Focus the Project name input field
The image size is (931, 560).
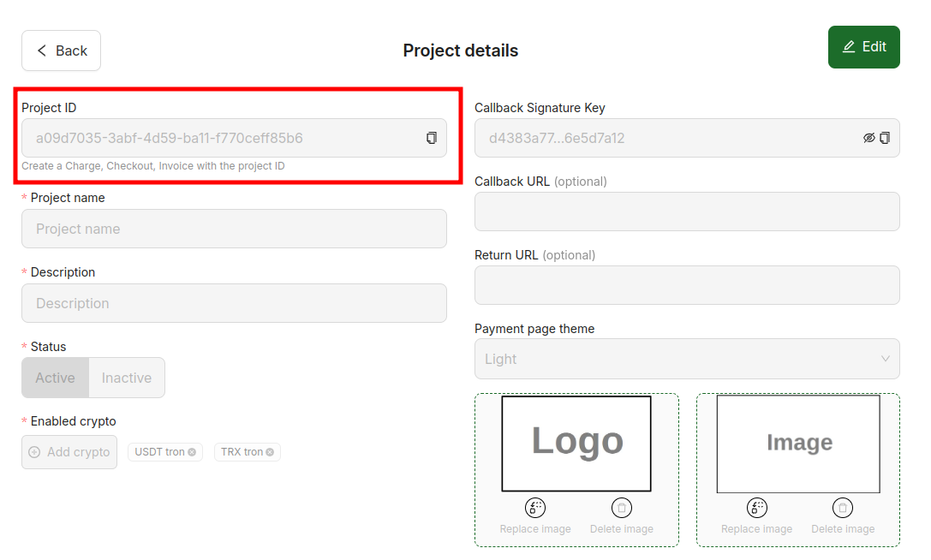click(234, 229)
